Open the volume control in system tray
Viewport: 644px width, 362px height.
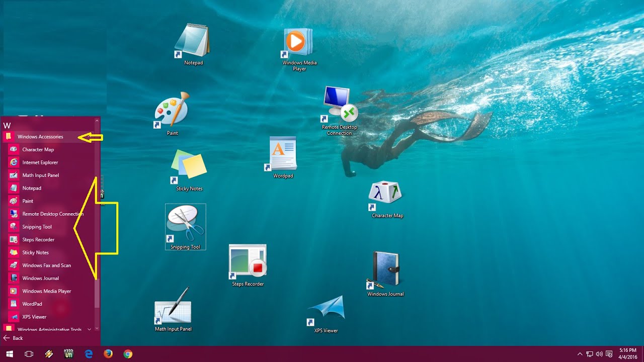pos(599,354)
